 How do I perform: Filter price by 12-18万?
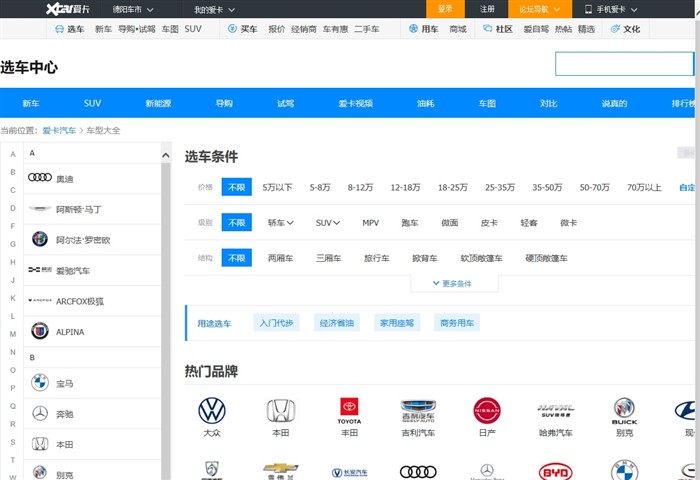pyautogui.click(x=405, y=188)
